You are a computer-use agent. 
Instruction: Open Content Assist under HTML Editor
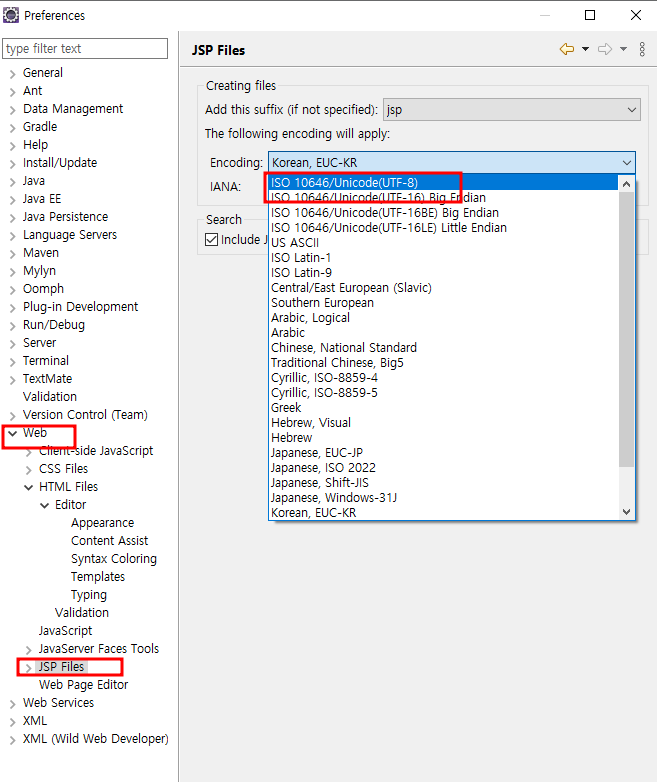pos(110,541)
